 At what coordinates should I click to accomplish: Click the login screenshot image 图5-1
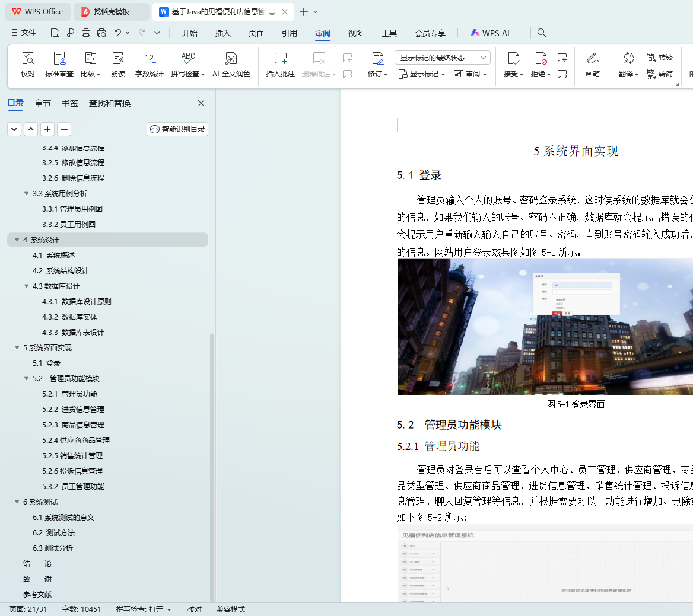click(x=545, y=327)
